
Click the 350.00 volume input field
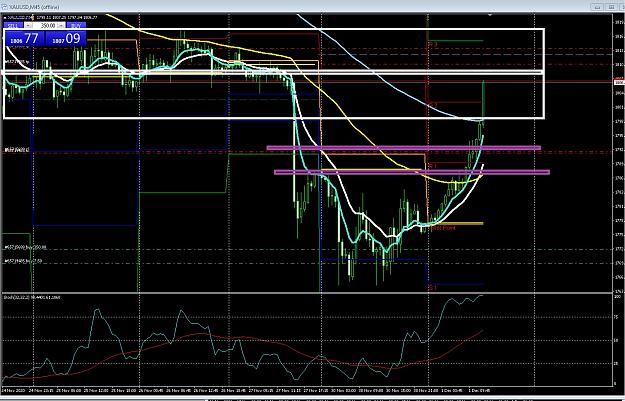click(x=45, y=26)
